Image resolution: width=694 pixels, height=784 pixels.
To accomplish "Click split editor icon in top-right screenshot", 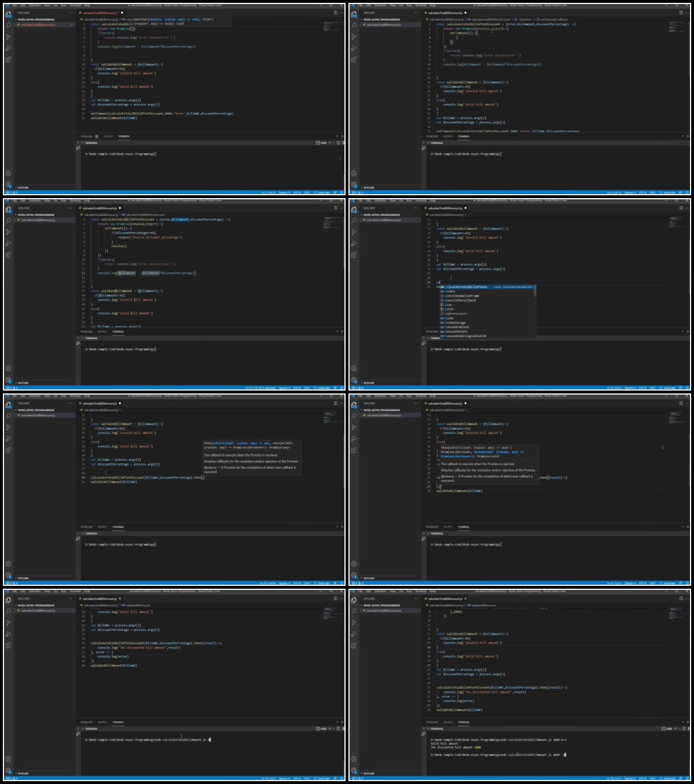I will click(681, 13).
